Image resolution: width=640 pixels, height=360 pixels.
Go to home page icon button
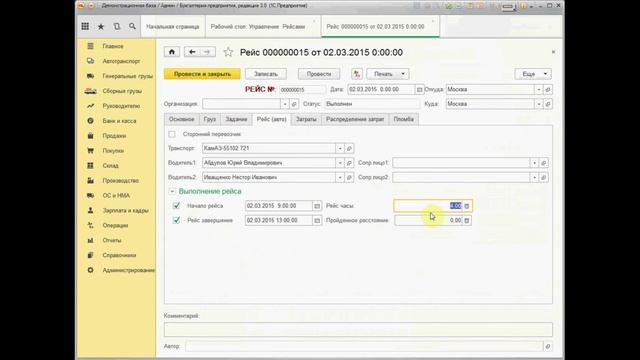[172, 52]
